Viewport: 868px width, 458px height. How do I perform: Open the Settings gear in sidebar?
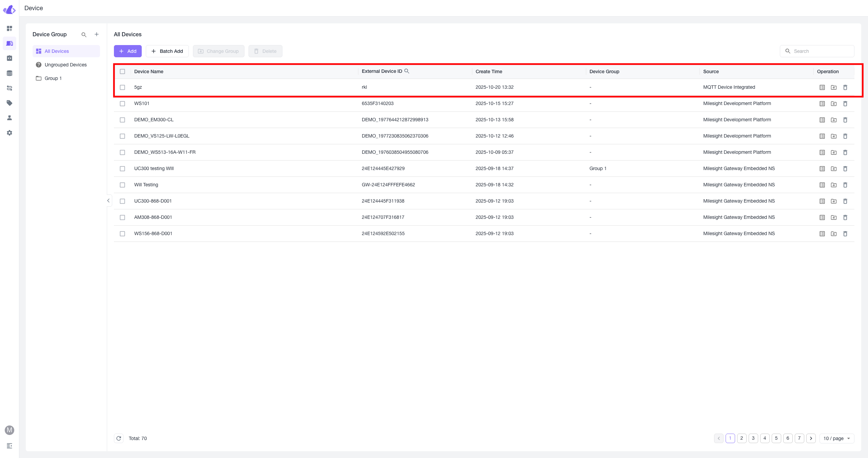coord(9,133)
